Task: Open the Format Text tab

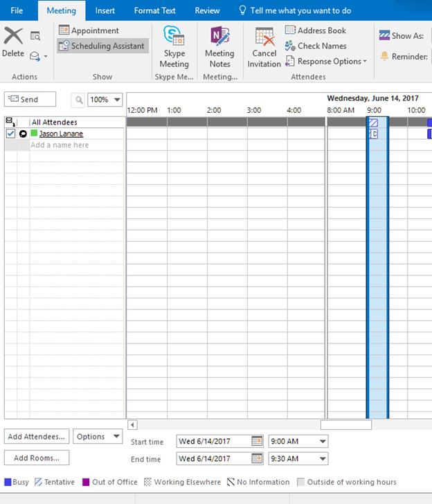Action: tap(156, 10)
